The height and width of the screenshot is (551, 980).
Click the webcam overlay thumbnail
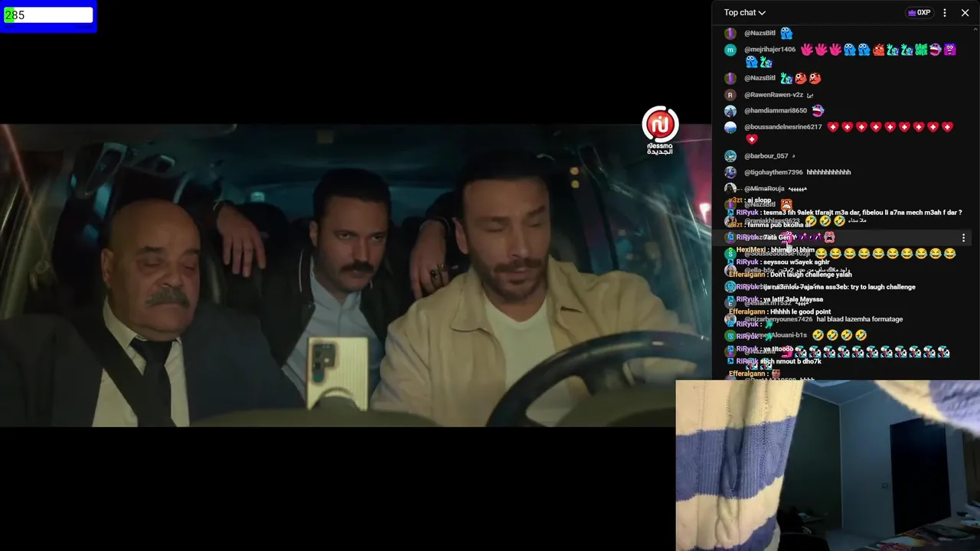click(828, 465)
